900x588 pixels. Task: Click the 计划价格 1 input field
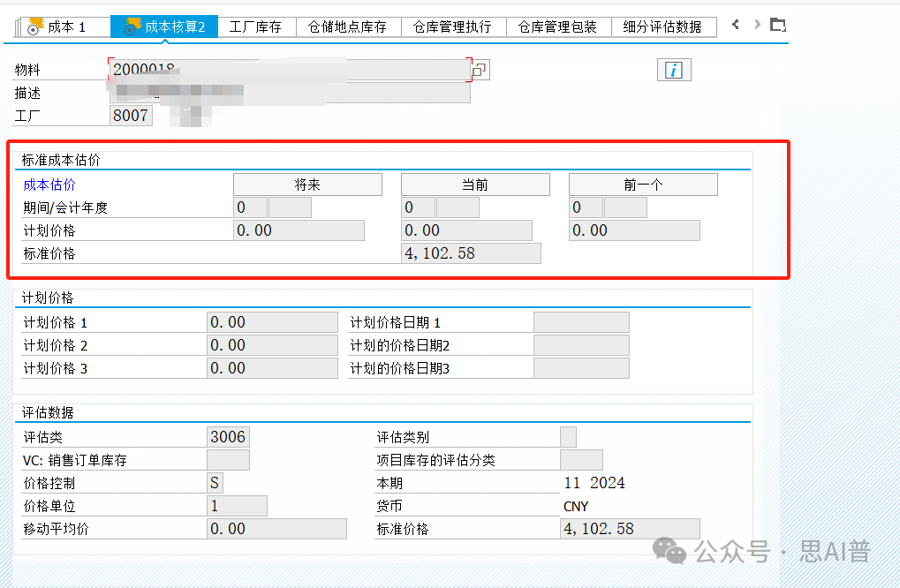pyautogui.click(x=271, y=322)
